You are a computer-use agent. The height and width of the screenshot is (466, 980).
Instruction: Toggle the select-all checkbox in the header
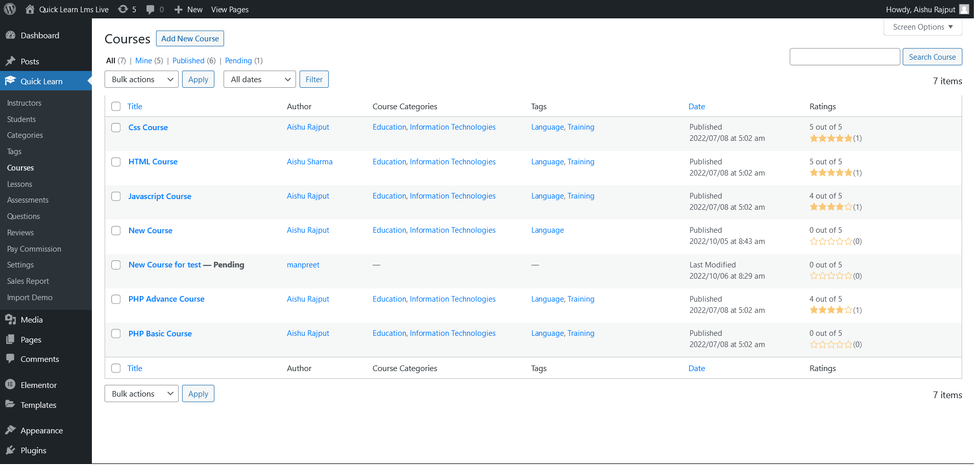116,106
